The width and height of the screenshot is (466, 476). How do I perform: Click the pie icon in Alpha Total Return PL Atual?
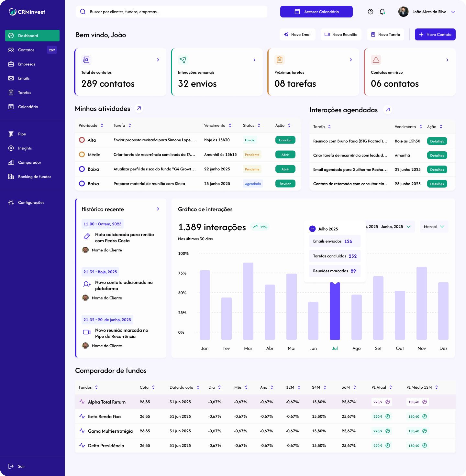[388, 402]
